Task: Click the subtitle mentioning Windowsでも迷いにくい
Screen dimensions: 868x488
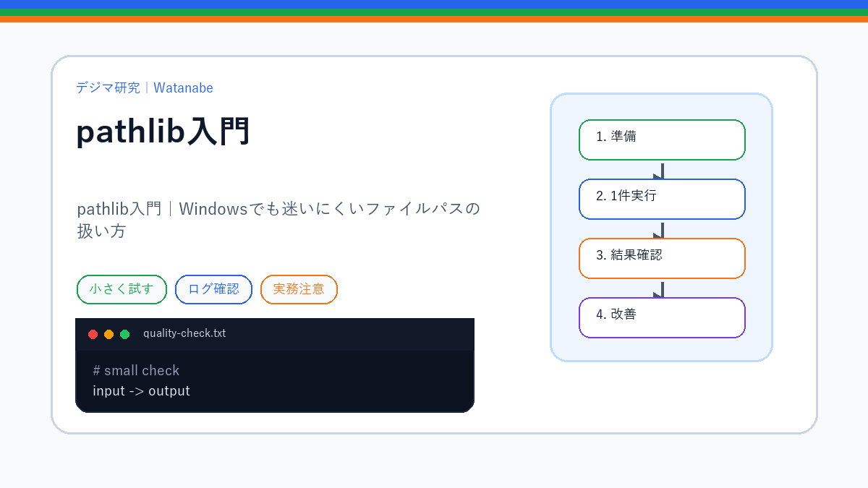Action: point(278,220)
